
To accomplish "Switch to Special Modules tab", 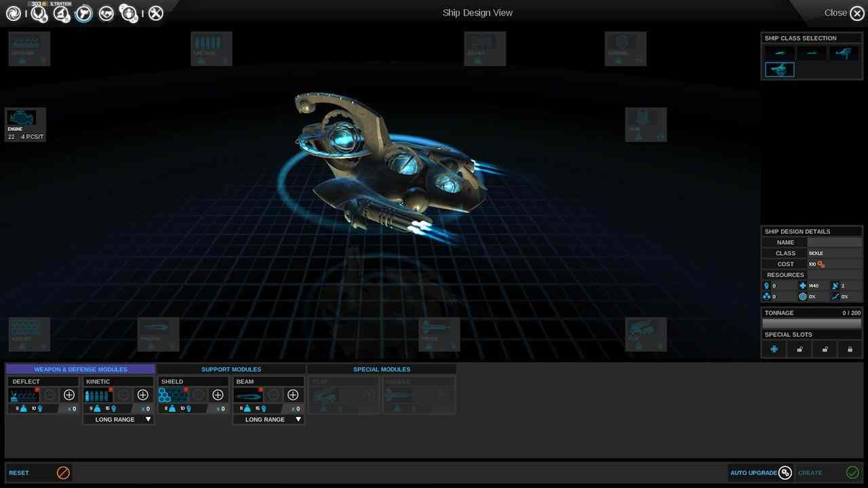I will click(381, 369).
